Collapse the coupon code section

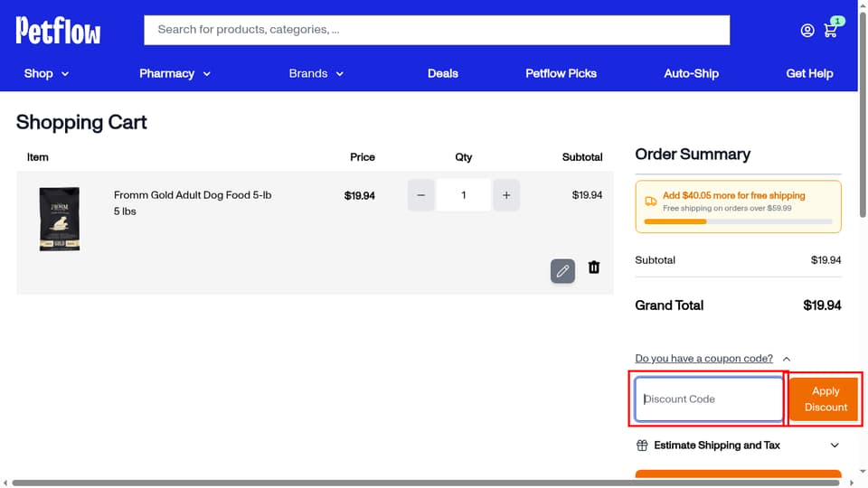click(x=712, y=359)
